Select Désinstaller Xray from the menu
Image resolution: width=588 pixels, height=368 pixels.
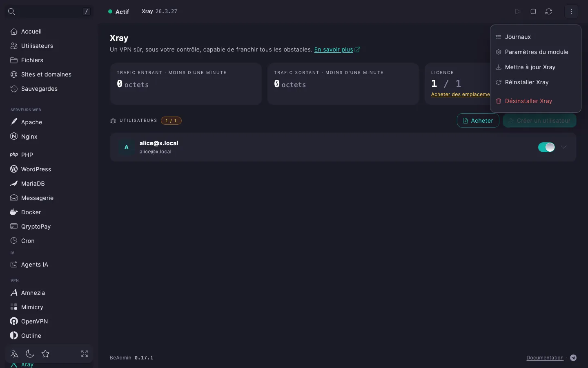pyautogui.click(x=536, y=101)
